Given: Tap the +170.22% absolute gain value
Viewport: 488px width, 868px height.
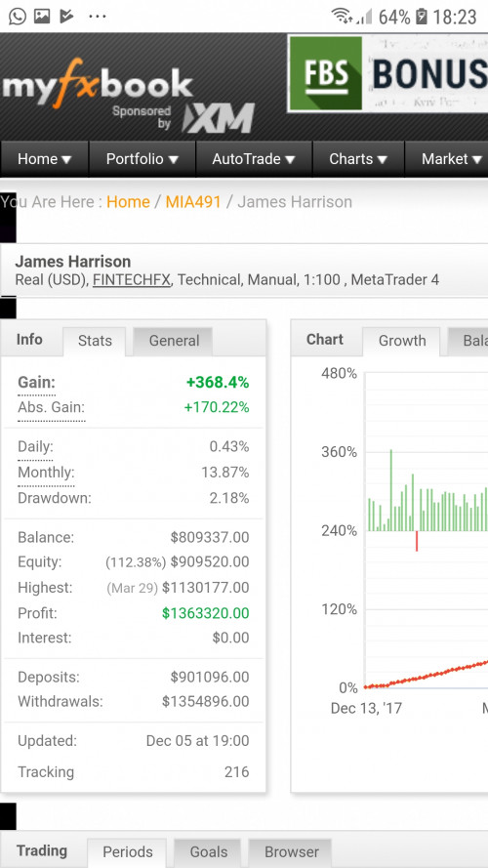Looking at the screenshot, I should coord(217,408).
